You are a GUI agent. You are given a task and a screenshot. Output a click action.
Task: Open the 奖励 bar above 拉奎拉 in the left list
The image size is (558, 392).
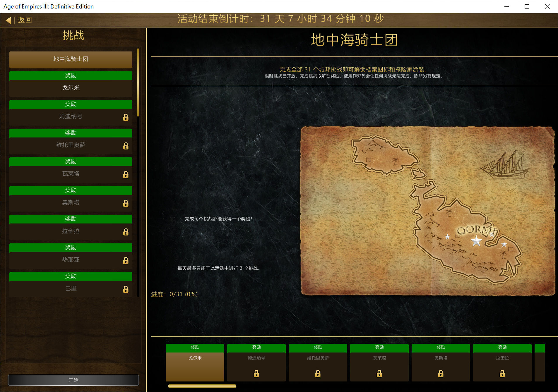[71, 219]
